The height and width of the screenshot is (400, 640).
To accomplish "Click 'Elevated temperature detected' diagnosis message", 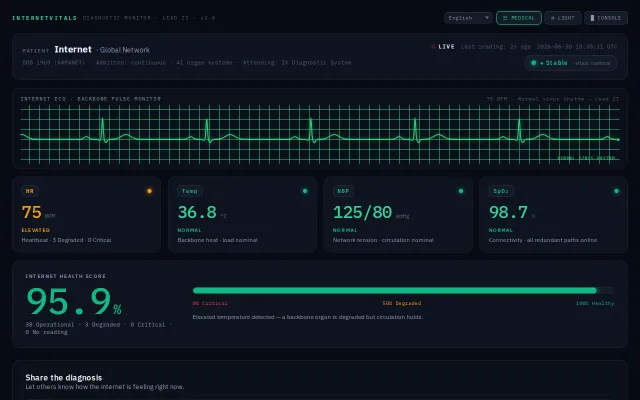I will (x=308, y=317).
